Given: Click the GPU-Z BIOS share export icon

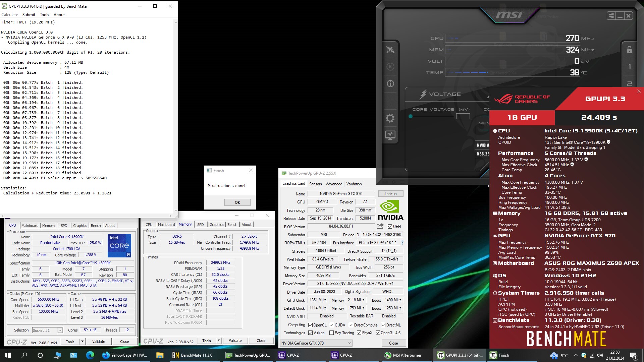Looking at the screenshot, I should [380, 226].
